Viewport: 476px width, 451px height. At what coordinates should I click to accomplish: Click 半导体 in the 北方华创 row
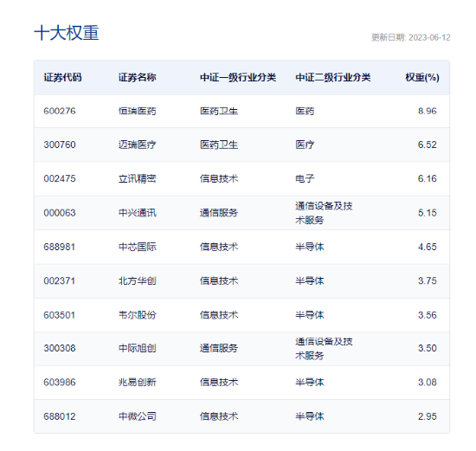[310, 281]
